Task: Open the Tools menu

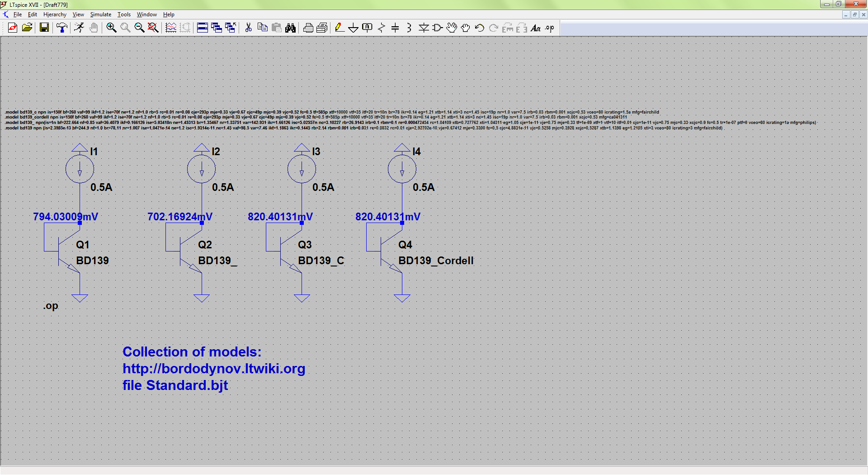Action: [x=124, y=14]
